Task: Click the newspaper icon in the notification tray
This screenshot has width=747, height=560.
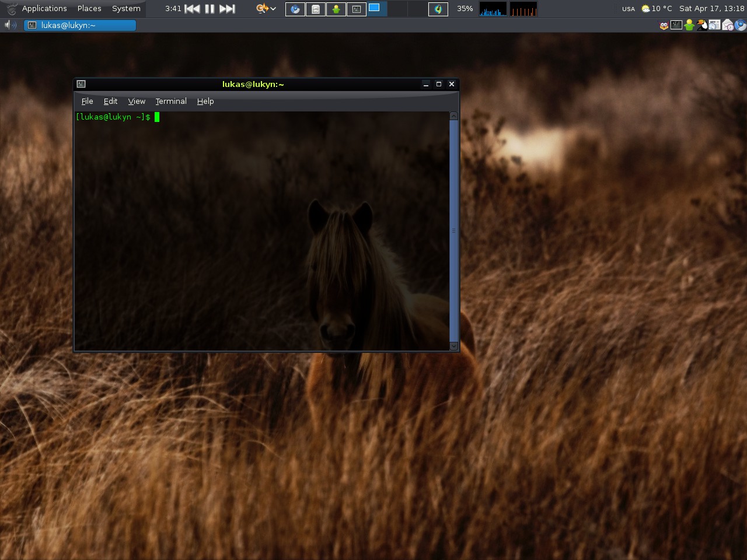Action: [715, 25]
